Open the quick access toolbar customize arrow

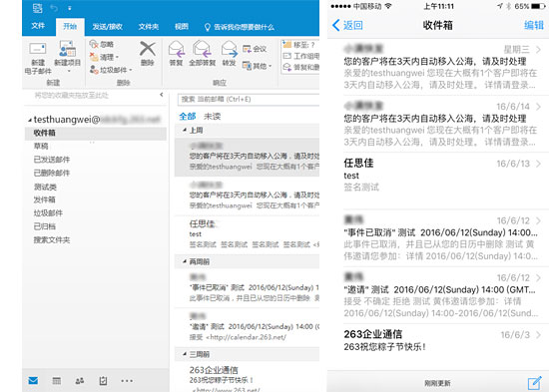pyautogui.click(x=69, y=8)
